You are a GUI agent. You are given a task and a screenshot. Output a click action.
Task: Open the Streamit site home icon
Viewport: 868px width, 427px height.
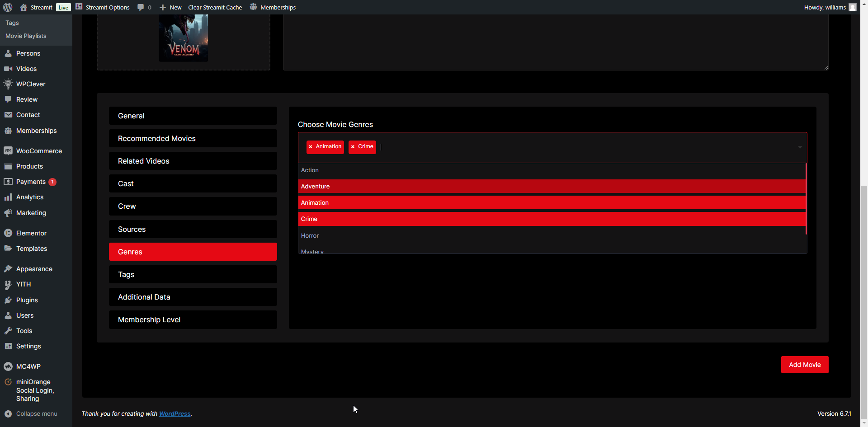tap(24, 7)
